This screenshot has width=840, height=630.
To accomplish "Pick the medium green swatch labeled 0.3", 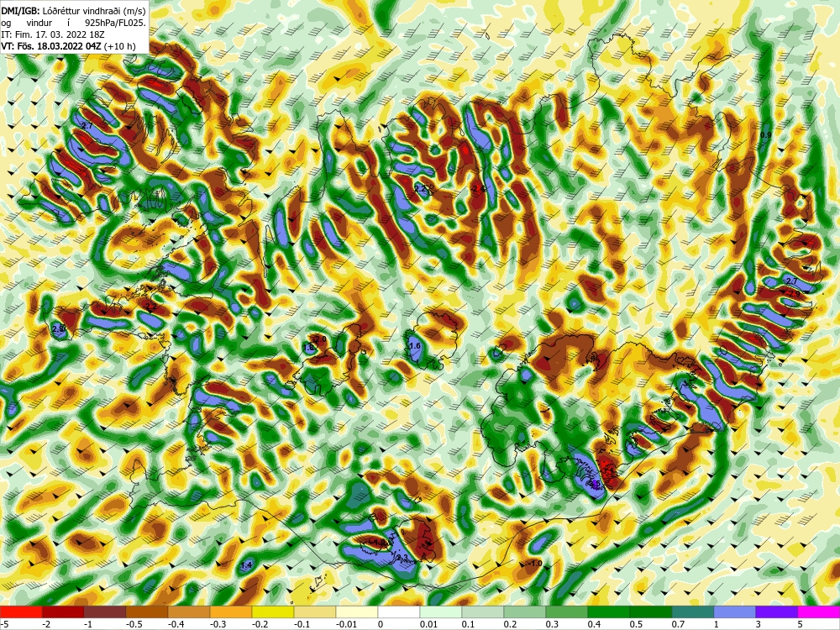I will 567,612.
